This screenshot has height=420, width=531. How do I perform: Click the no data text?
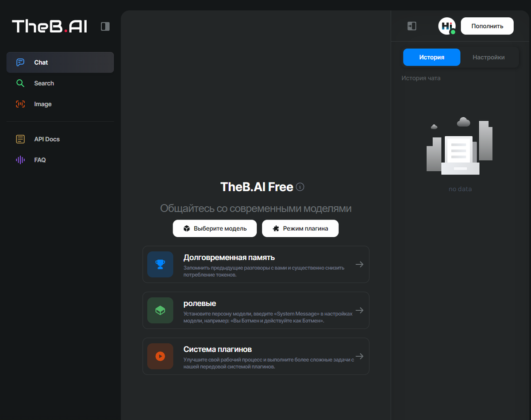point(460,189)
